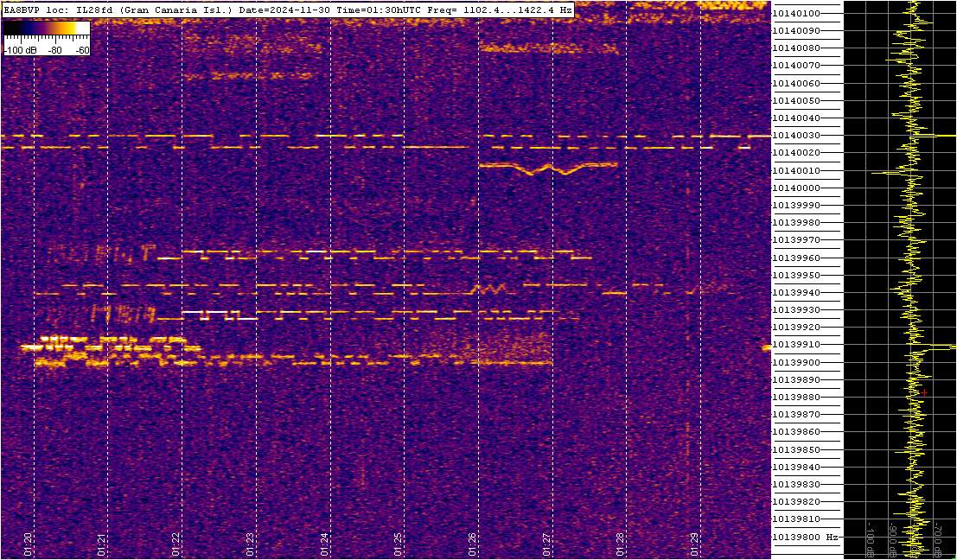The width and height of the screenshot is (957, 560).
Task: Click the color scale legend gradient bar
Action: (x=47, y=29)
